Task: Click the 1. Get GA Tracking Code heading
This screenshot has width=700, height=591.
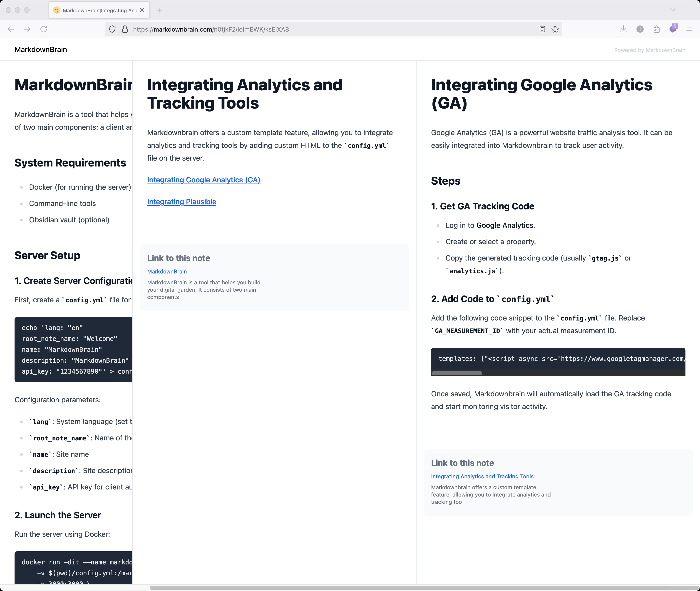Action: point(482,206)
